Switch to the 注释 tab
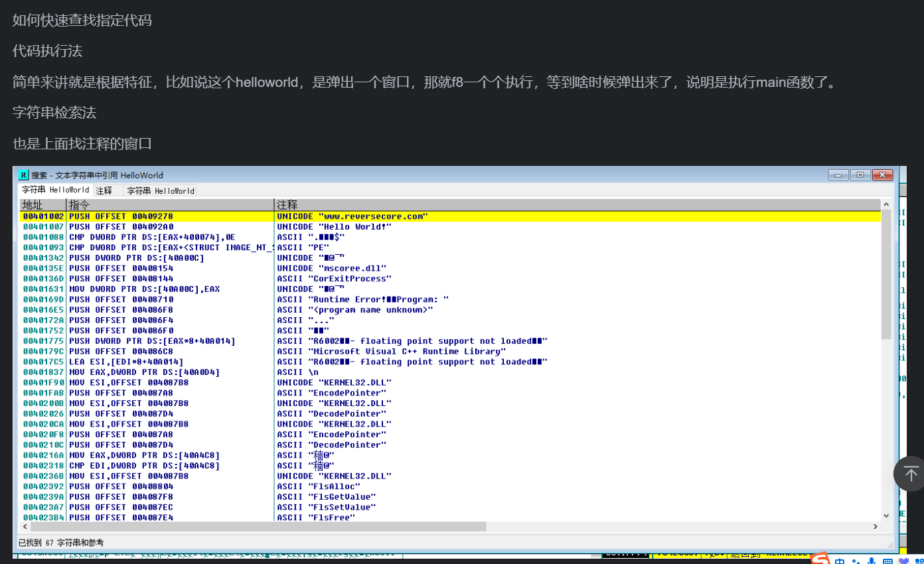924x564 pixels. point(104,190)
